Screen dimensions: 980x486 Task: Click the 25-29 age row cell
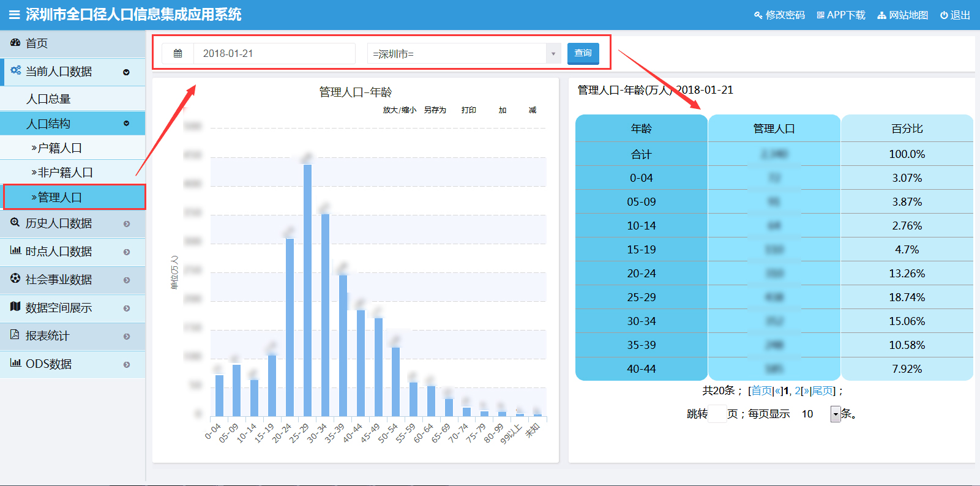641,297
